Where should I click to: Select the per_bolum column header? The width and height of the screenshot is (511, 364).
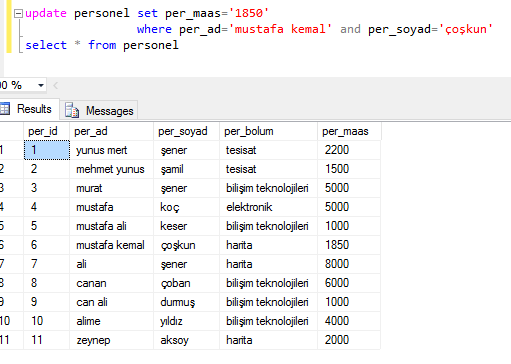pos(269,131)
